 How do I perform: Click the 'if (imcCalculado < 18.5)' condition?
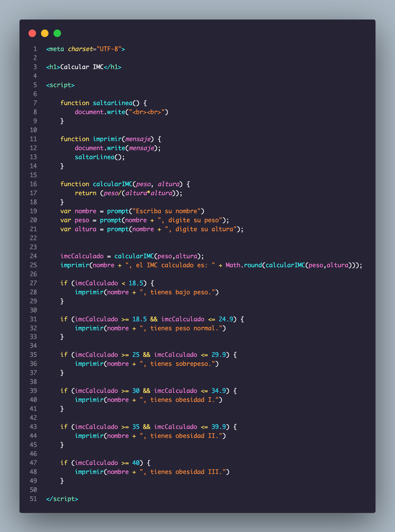click(107, 283)
